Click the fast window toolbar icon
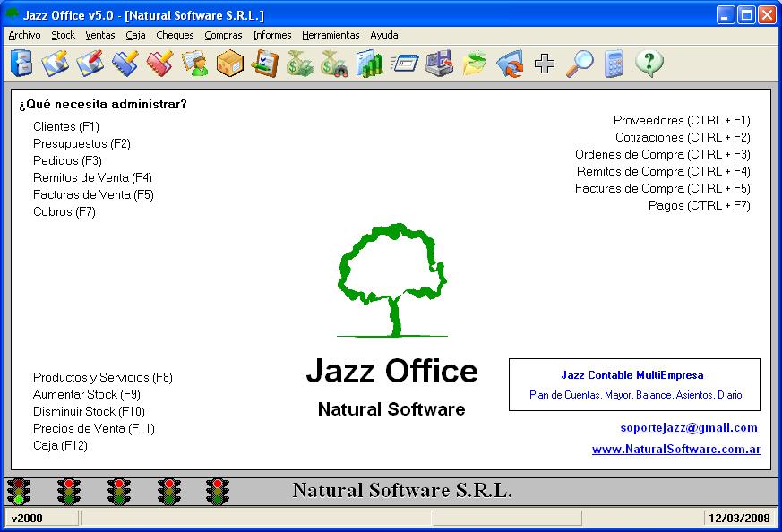 click(405, 64)
